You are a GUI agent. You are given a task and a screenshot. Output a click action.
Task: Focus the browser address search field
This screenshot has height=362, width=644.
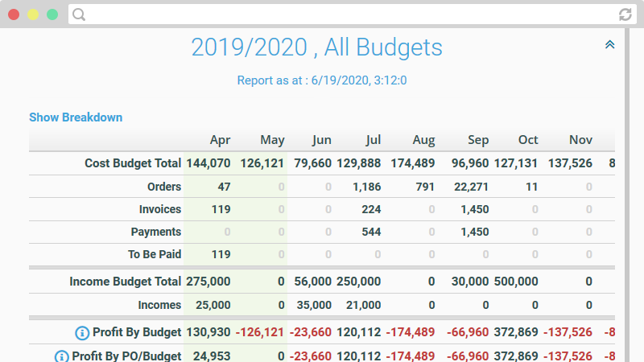coord(353,14)
